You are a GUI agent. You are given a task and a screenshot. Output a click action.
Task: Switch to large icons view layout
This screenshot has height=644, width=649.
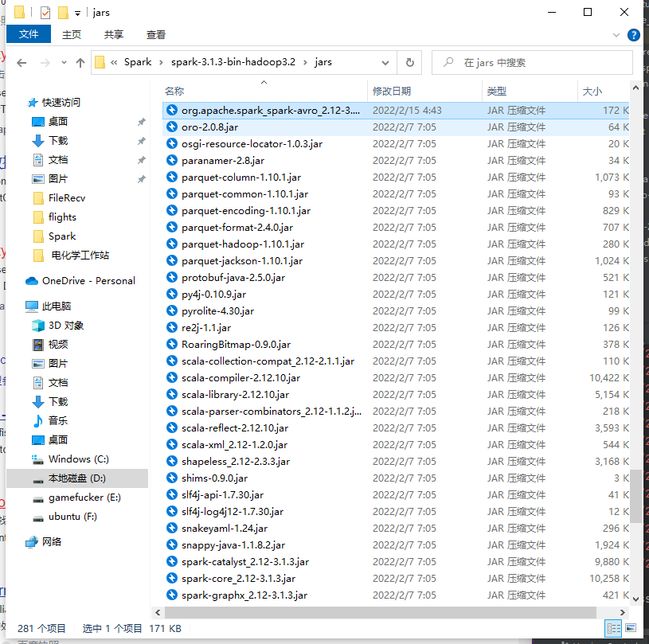(x=631, y=628)
